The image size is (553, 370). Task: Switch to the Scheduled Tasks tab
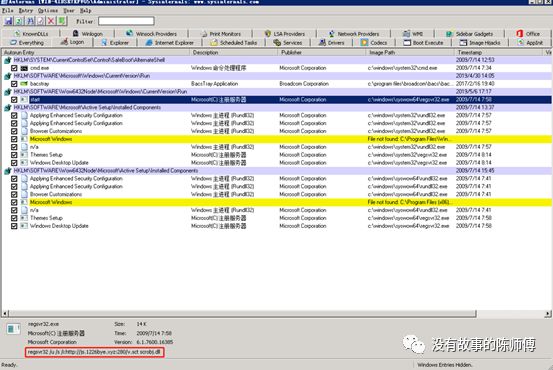pyautogui.click(x=234, y=43)
